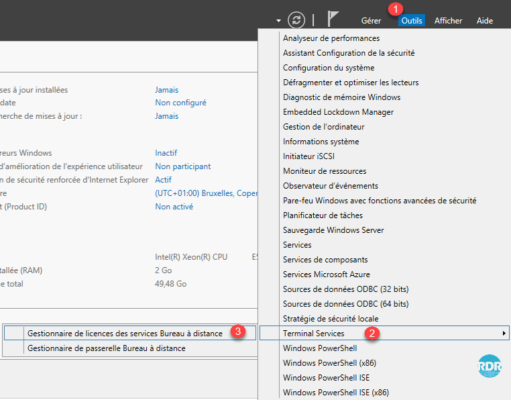Select Configuration du système
The width and height of the screenshot is (511, 400).
pyautogui.click(x=328, y=68)
